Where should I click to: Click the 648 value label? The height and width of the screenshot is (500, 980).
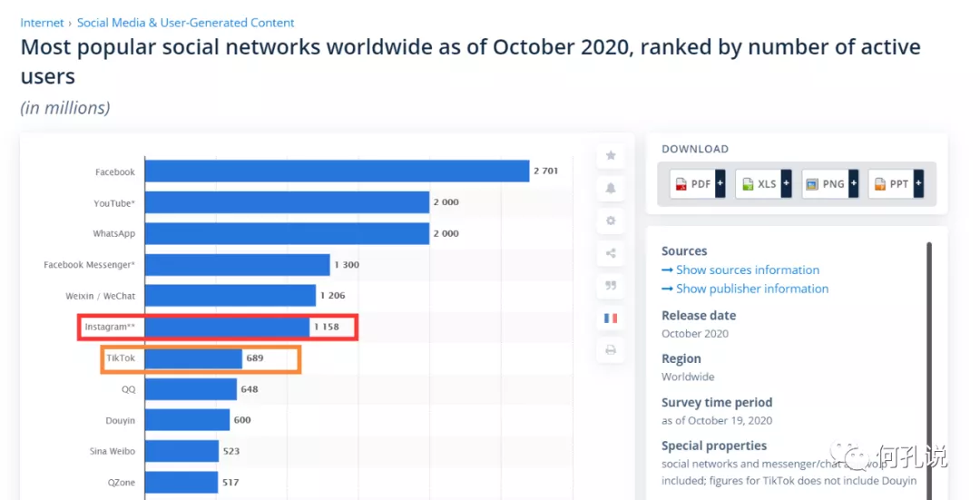click(x=250, y=388)
